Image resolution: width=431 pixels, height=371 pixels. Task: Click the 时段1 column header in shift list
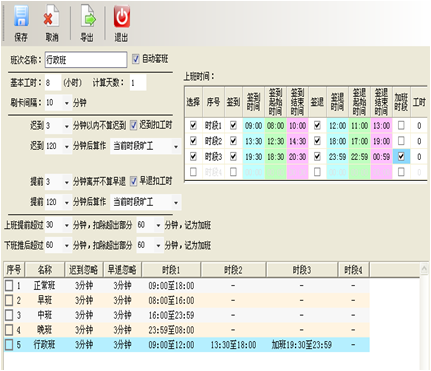tap(171, 270)
